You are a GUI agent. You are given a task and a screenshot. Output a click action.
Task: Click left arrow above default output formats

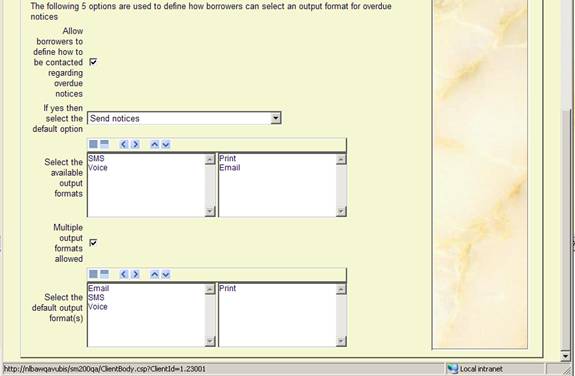click(x=124, y=274)
